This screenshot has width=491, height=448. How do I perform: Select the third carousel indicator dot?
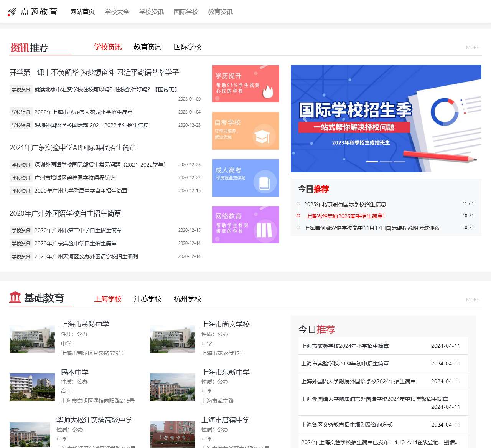coord(400,162)
